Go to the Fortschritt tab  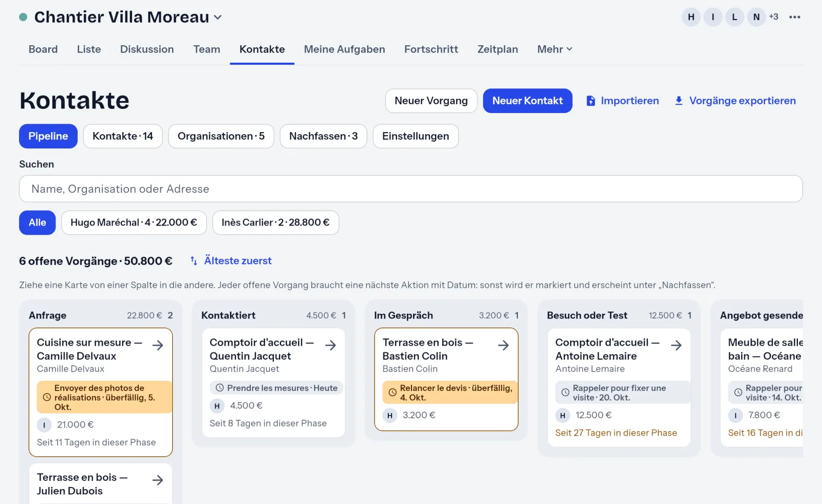(x=431, y=49)
